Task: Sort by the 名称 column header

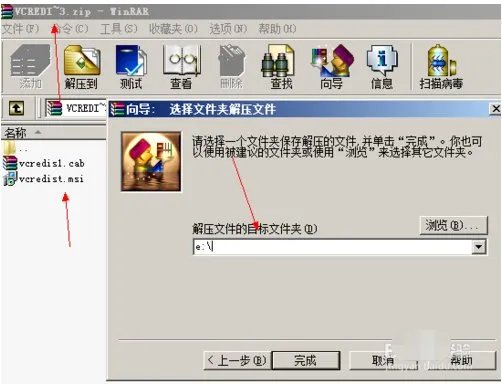Action: click(x=53, y=133)
